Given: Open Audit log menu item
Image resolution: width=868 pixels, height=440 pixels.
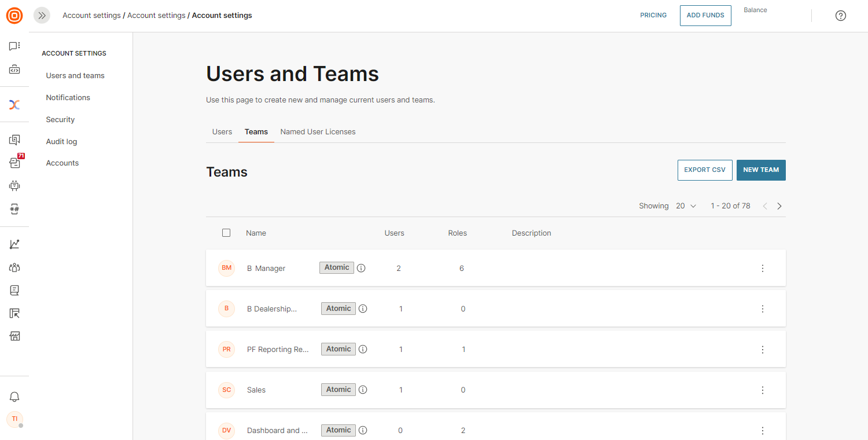Looking at the screenshot, I should pos(61,141).
